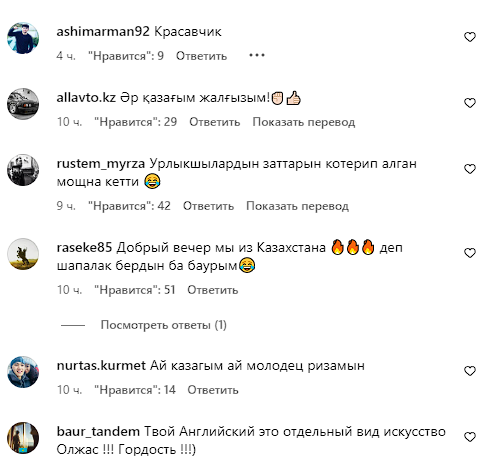Open rustem_myrza username link
Viewport: 487px width, 458px height.
coord(101,164)
